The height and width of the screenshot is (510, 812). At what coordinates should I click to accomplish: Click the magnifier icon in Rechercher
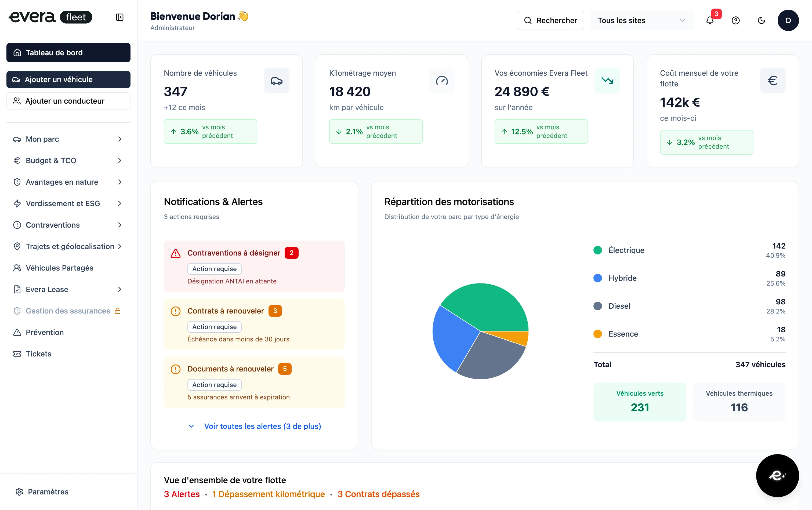pos(528,21)
